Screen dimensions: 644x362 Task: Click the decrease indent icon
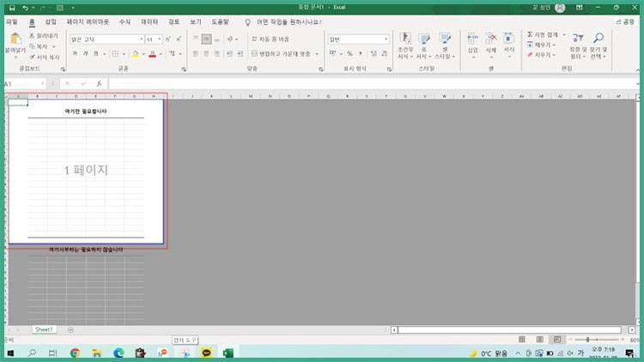pyautogui.click(x=229, y=54)
